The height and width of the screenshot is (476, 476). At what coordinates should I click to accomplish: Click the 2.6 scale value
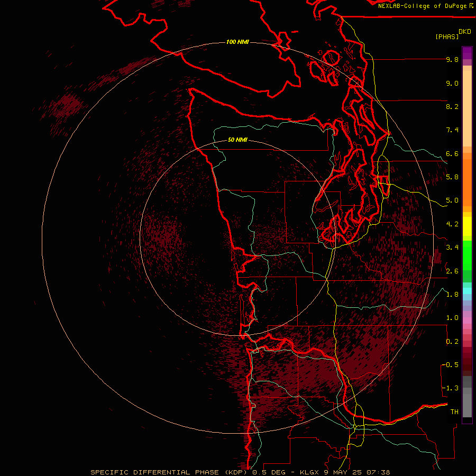(452, 271)
